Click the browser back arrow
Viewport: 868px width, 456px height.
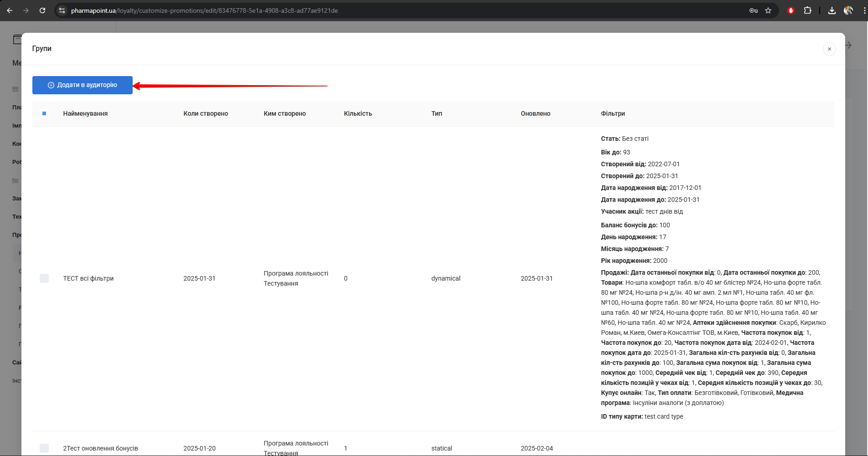(x=10, y=10)
